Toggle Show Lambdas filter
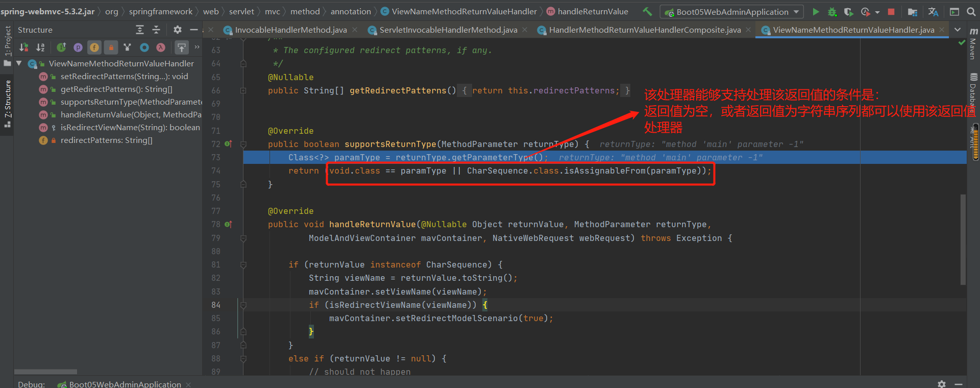 [x=161, y=47]
